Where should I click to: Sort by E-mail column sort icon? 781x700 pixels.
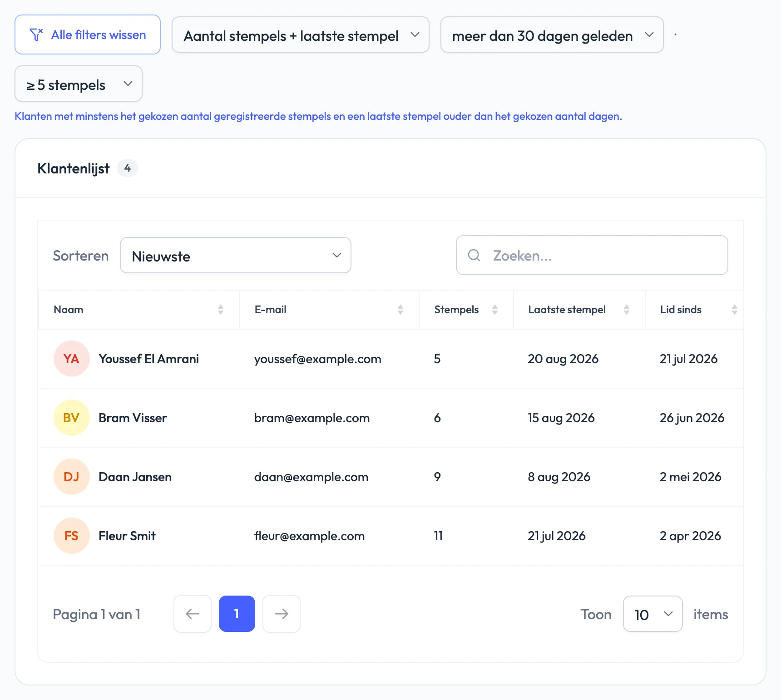[400, 310]
